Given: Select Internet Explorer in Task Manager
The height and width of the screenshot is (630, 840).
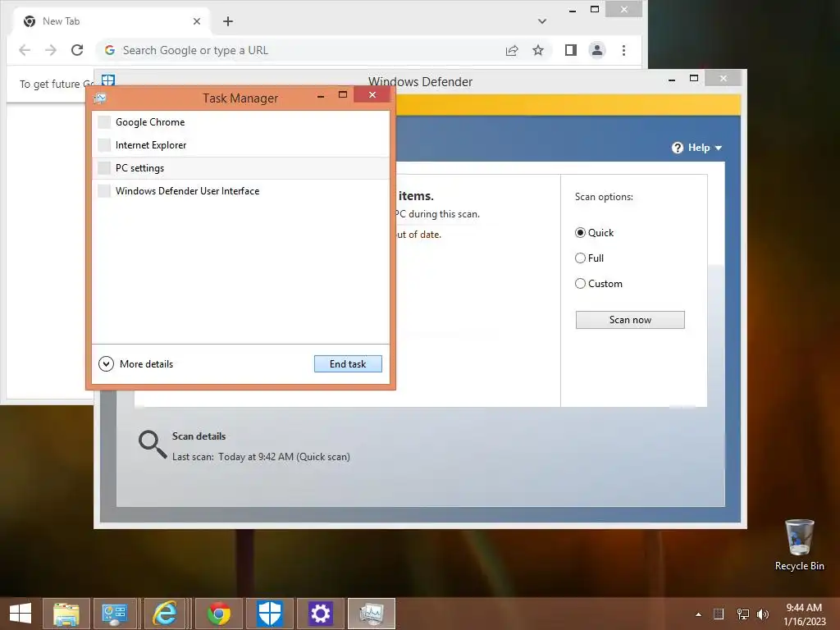Looking at the screenshot, I should coord(240,145).
